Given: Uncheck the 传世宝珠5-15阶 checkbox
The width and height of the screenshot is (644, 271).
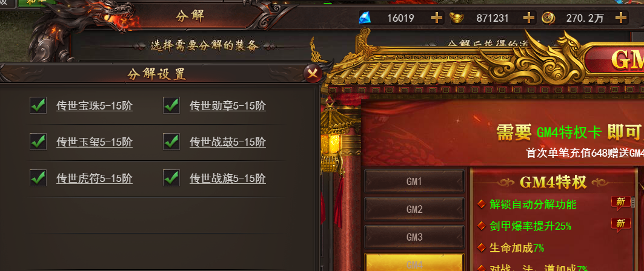Looking at the screenshot, I should coord(38,105).
